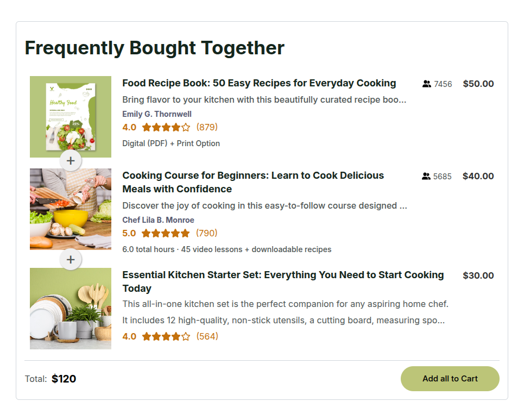Click author name Emily G. Thornwell
The image size is (524, 420).
pyautogui.click(x=157, y=114)
